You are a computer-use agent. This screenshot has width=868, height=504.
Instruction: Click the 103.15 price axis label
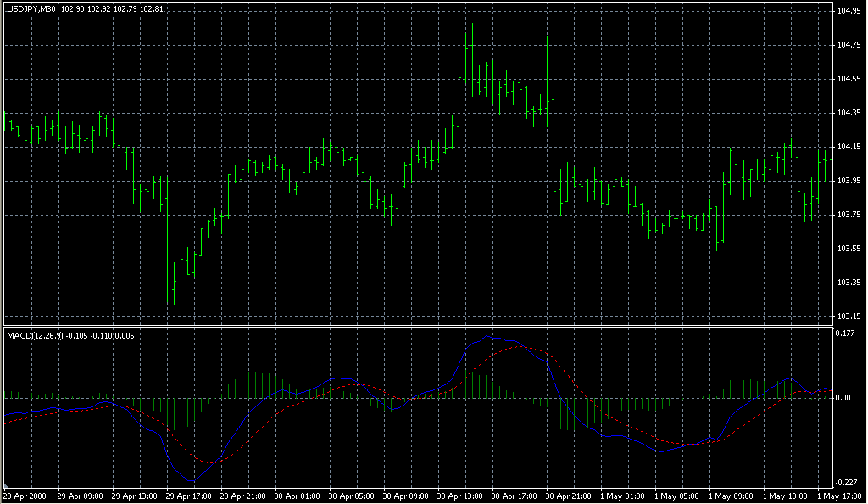tap(849, 316)
